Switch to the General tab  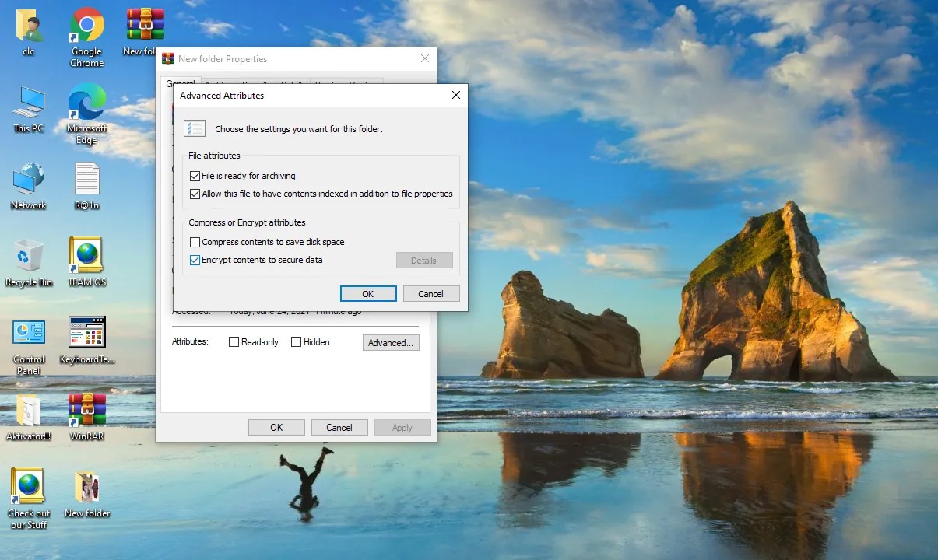(180, 83)
